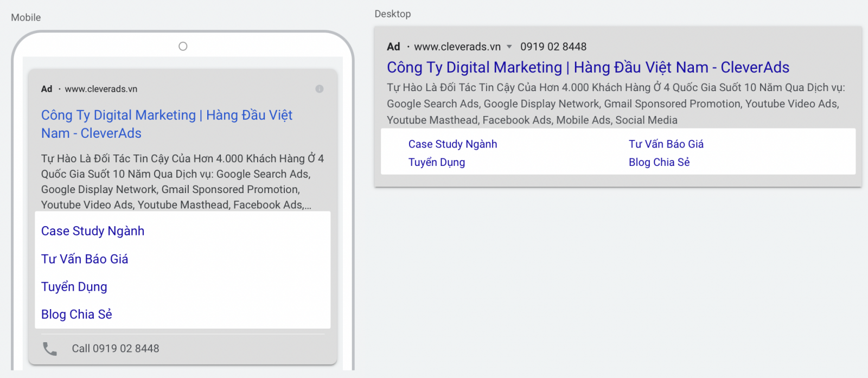
Task: Select the Tư Vấn Báo Giá sitelink on mobile
Action: coord(85,259)
